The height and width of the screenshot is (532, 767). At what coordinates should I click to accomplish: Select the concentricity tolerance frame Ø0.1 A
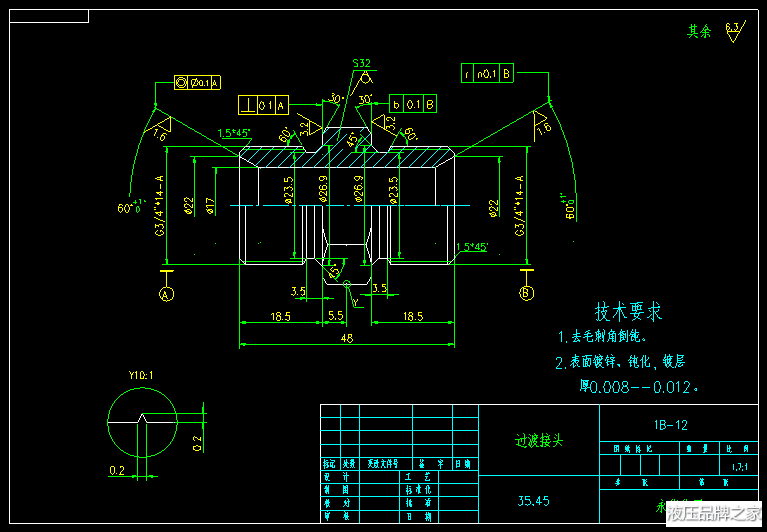click(197, 83)
